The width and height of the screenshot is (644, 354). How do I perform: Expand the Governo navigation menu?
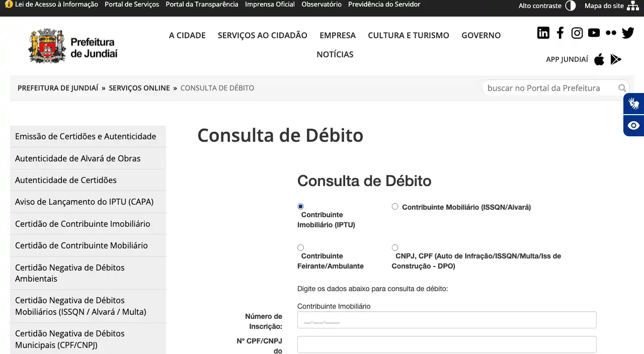481,35
